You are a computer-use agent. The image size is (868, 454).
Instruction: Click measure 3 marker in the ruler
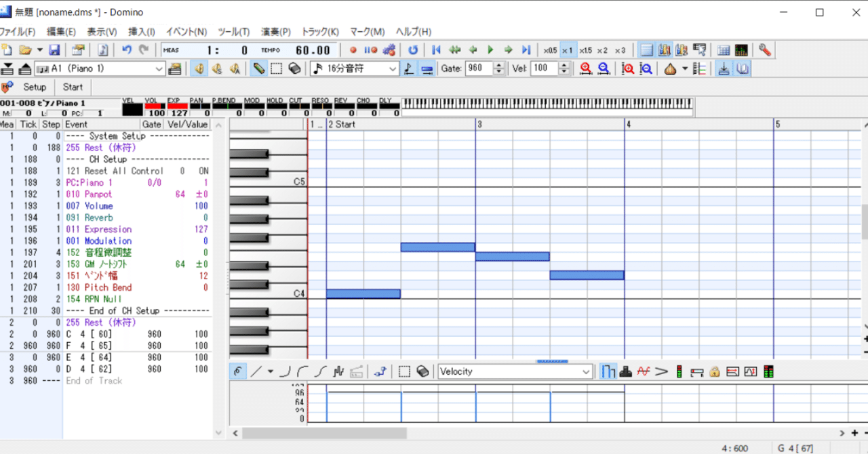tap(479, 125)
